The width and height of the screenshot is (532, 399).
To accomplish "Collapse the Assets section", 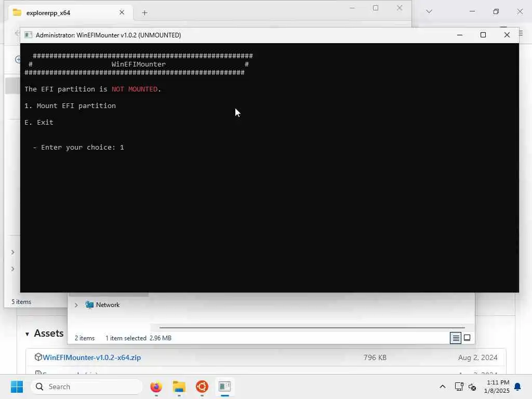I will pos(27,334).
